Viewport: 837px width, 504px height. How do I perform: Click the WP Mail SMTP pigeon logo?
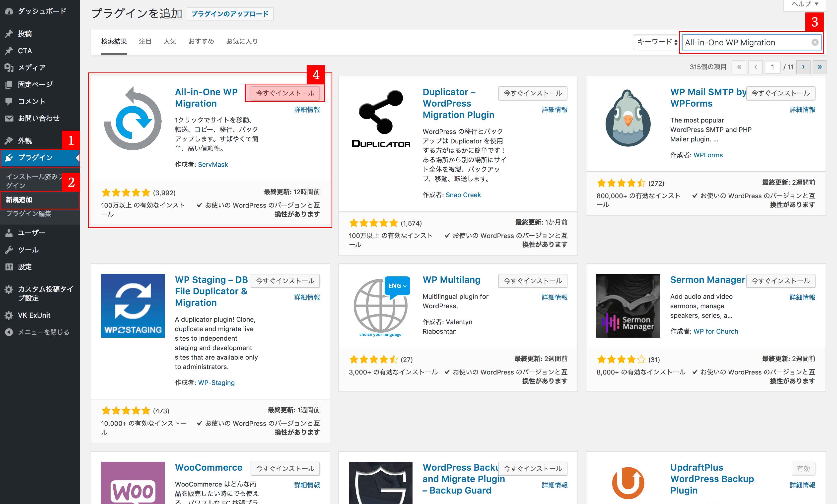(x=628, y=118)
